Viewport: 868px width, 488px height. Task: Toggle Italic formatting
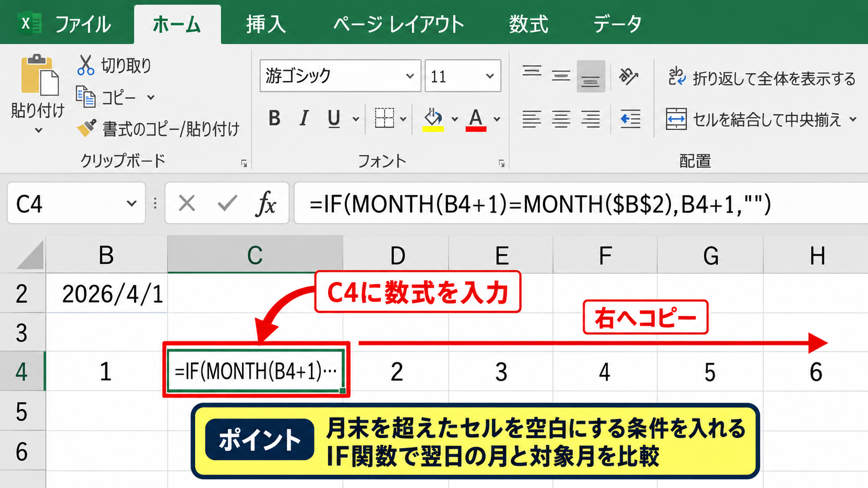[x=304, y=119]
